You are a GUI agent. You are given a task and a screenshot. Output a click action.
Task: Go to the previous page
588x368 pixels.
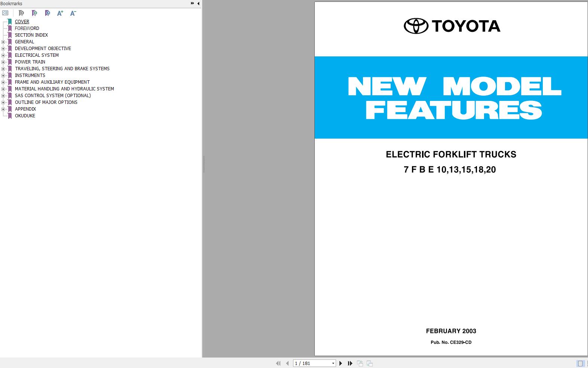coord(287,363)
